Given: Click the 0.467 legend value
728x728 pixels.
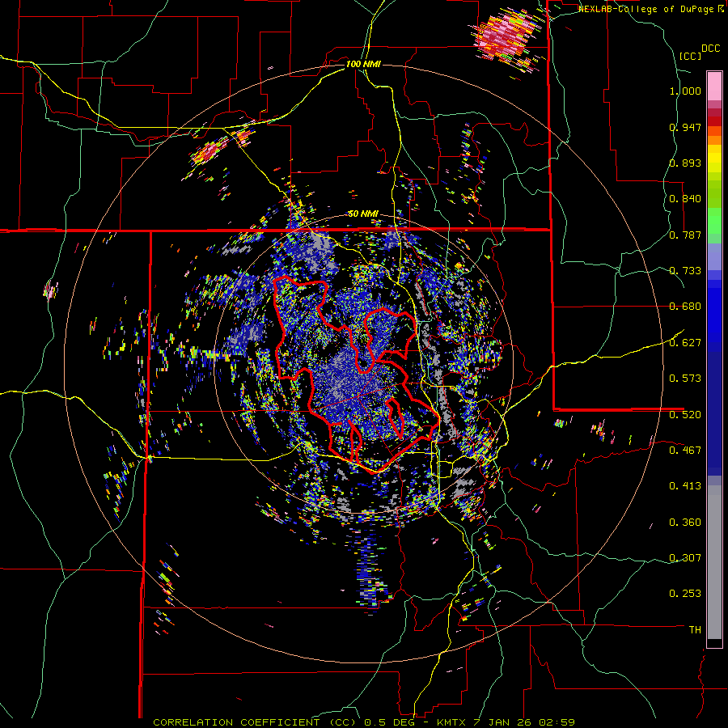Looking at the screenshot, I should (x=685, y=451).
